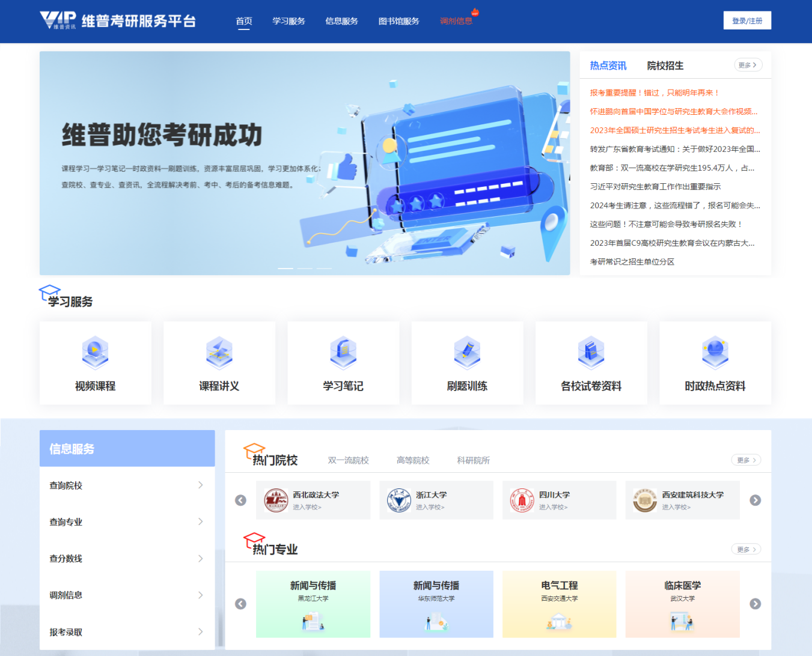Click the 浙江大学 school emblem
The width and height of the screenshot is (812, 656).
click(399, 500)
